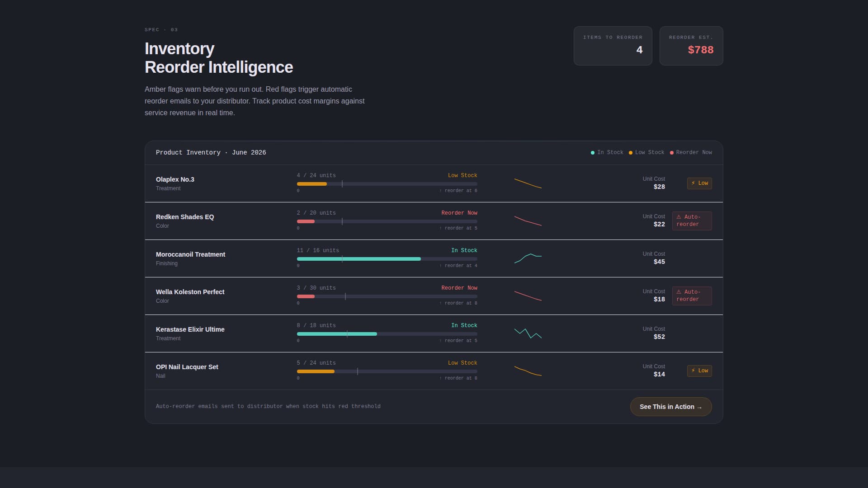Screen dimensions: 868x488
Task: Select the Moroccanoil Treatment product name
Action: pyautogui.click(x=190, y=254)
